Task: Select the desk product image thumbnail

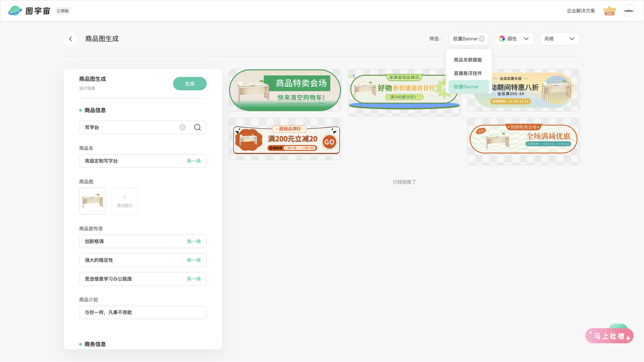Action: pos(93,201)
